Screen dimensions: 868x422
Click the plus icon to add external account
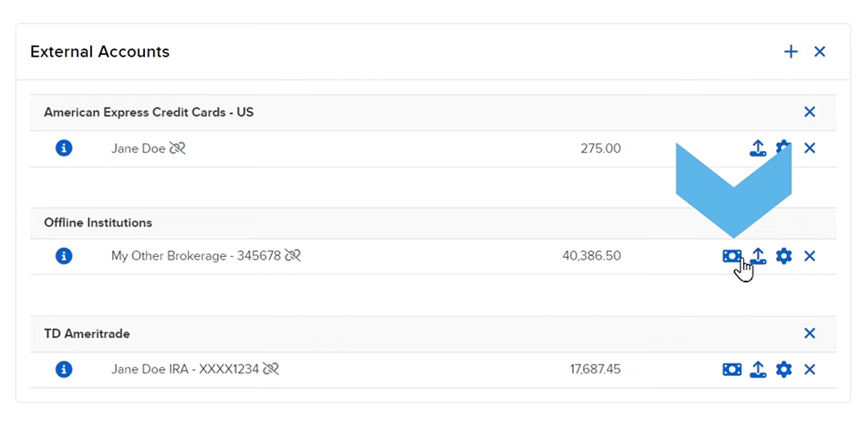(791, 52)
